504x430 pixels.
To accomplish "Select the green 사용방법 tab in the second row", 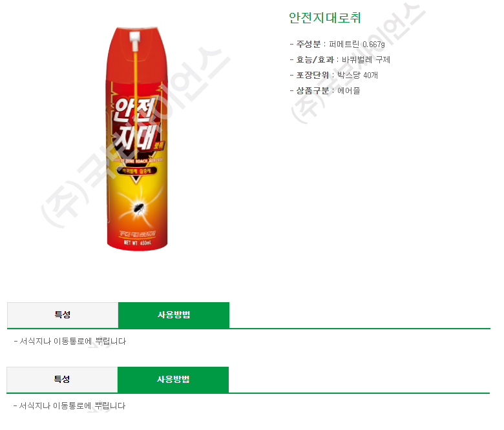I will click(x=173, y=380).
